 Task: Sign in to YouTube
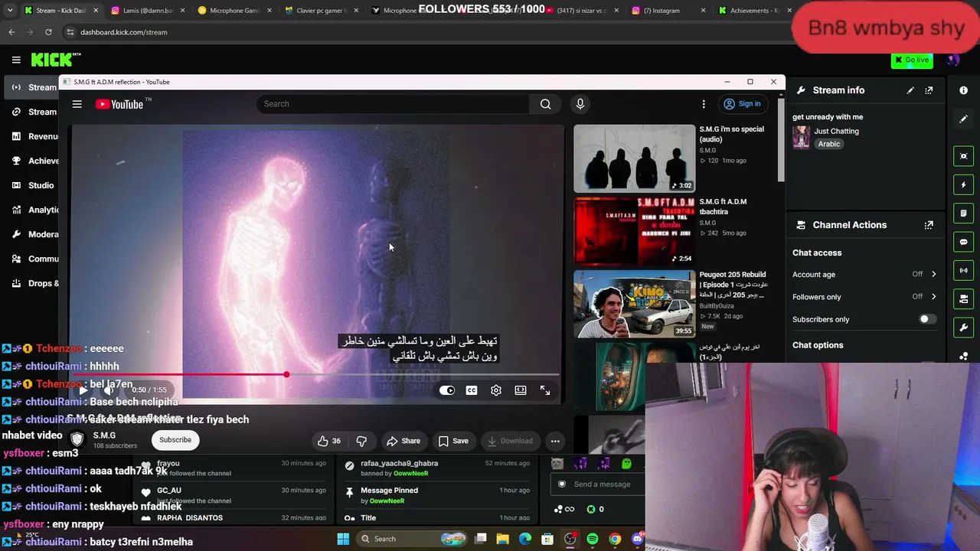[742, 104]
